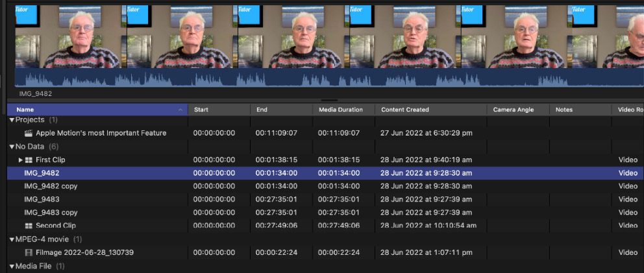Select the IMG_9483 copy row

[325, 212]
